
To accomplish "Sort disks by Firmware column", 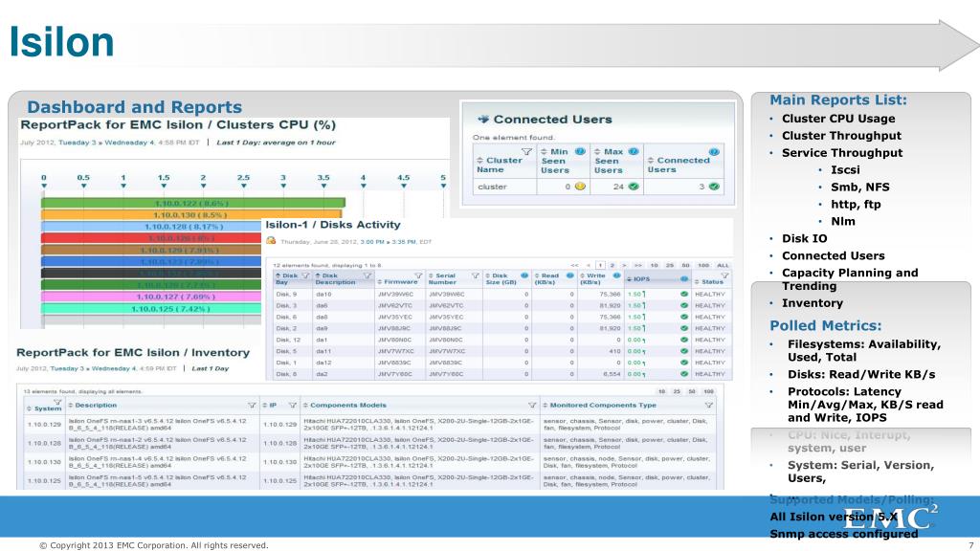I will point(379,282).
